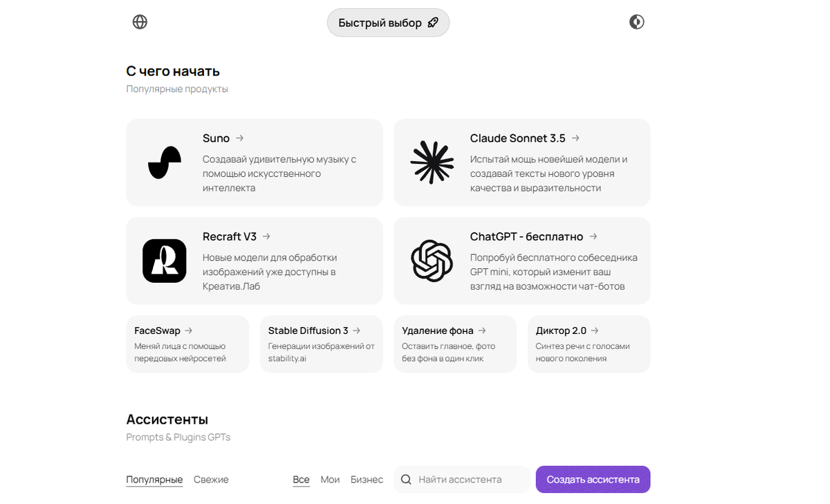Click the search magnifier icon
This screenshot has height=504, width=830.
406,479
